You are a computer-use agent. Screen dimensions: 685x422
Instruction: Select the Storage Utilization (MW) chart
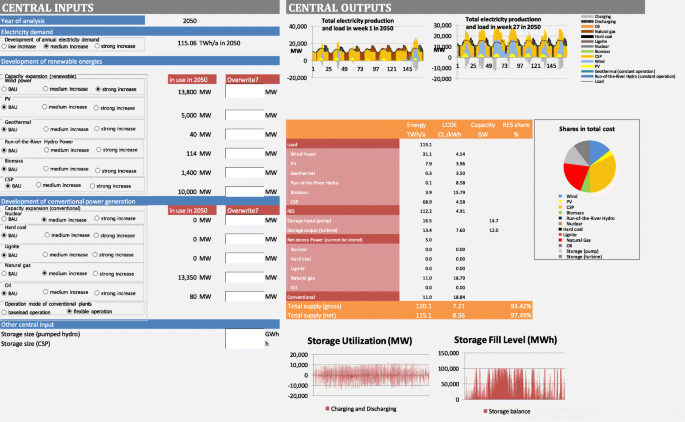[359, 375]
